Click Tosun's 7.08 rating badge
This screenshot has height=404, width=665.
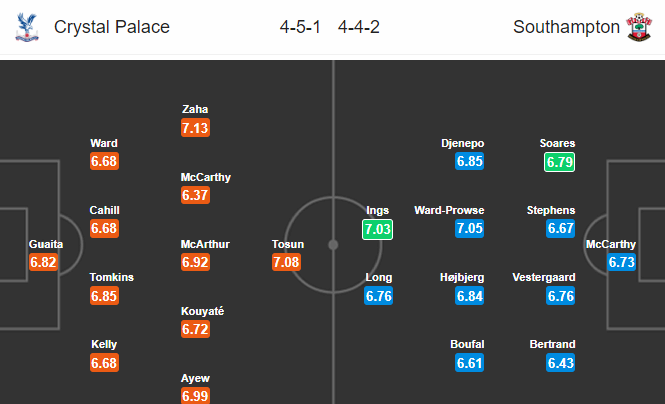[x=286, y=262]
